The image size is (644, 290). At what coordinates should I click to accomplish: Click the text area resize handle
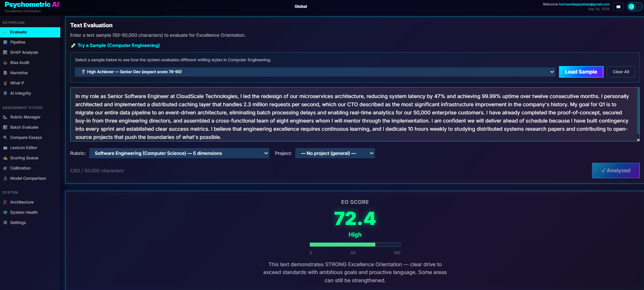pos(638,140)
